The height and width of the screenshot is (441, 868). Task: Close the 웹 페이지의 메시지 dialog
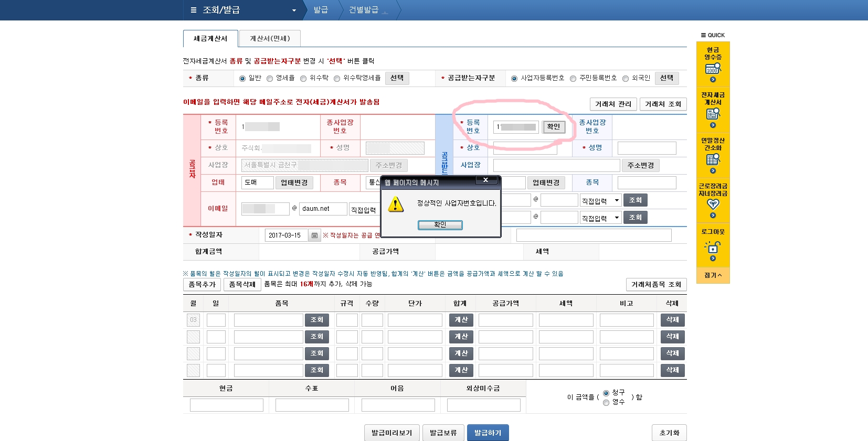tap(485, 180)
